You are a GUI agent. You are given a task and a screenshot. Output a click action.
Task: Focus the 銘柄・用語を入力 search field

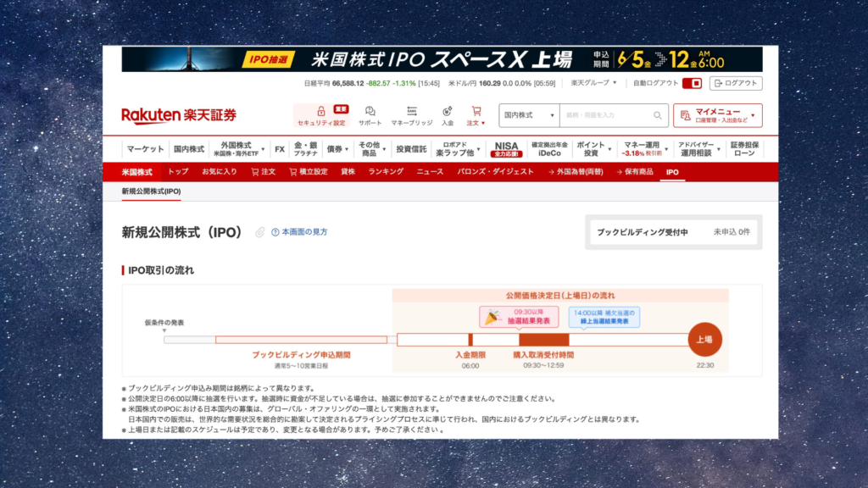click(x=607, y=115)
